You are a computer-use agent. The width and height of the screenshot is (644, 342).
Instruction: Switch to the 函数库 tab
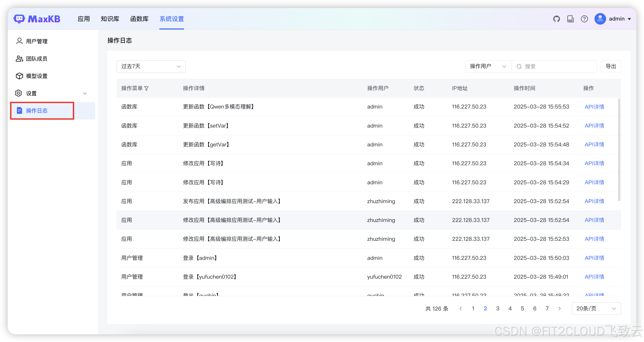tap(139, 19)
